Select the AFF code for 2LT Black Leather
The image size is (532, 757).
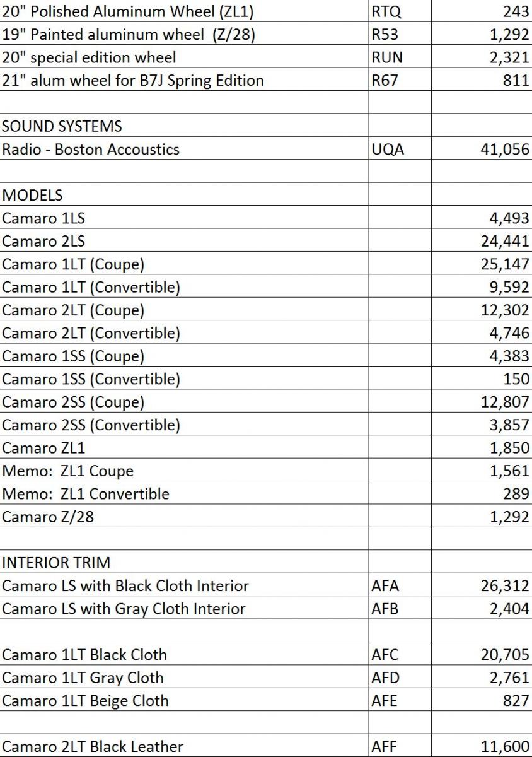pyautogui.click(x=384, y=747)
